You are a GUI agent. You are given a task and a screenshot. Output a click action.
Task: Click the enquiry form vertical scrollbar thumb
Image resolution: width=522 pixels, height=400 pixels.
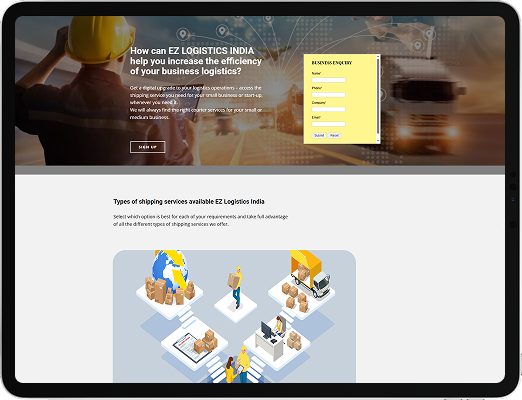(x=378, y=97)
